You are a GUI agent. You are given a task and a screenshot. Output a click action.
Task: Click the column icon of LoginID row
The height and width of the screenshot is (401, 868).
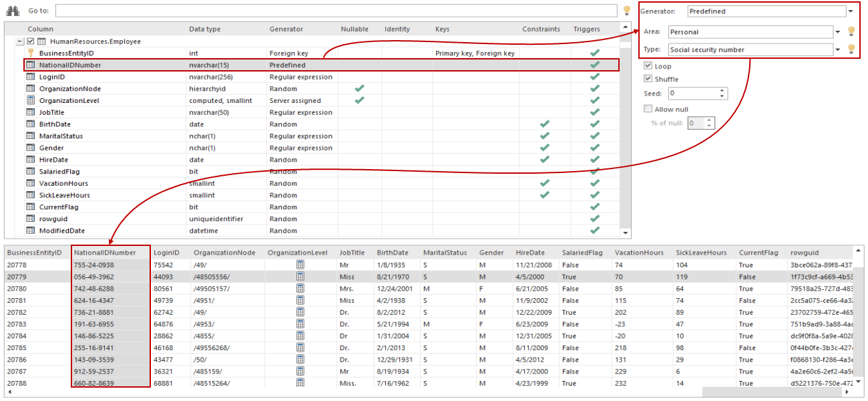30,77
